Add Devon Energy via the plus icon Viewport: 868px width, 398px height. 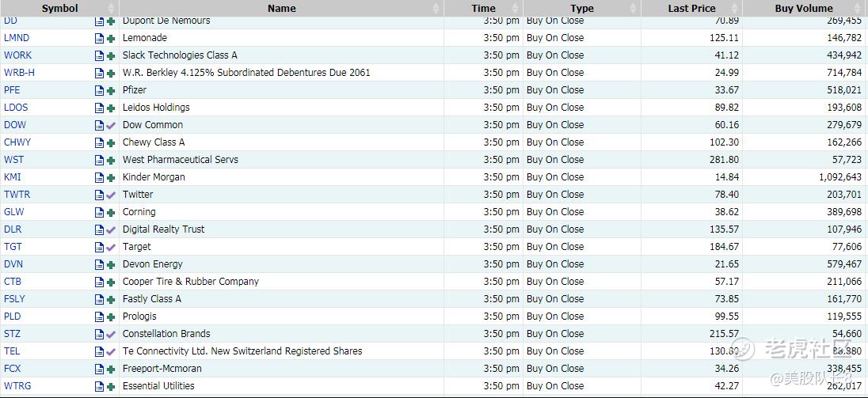111,265
